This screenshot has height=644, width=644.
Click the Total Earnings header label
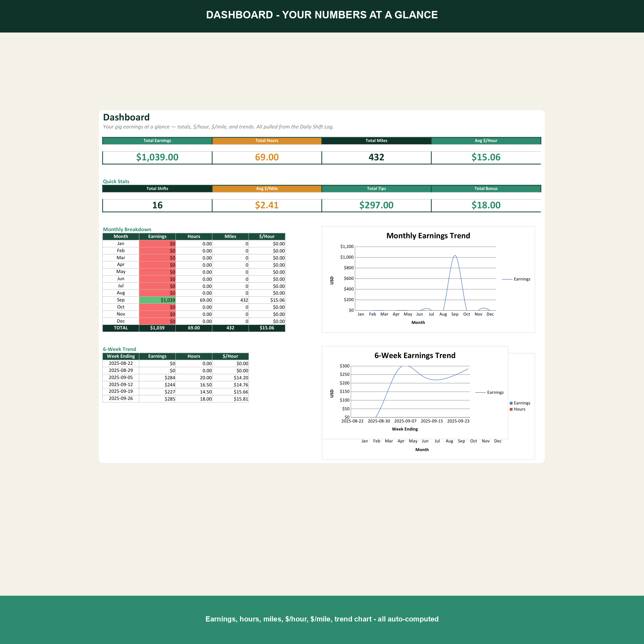(157, 141)
